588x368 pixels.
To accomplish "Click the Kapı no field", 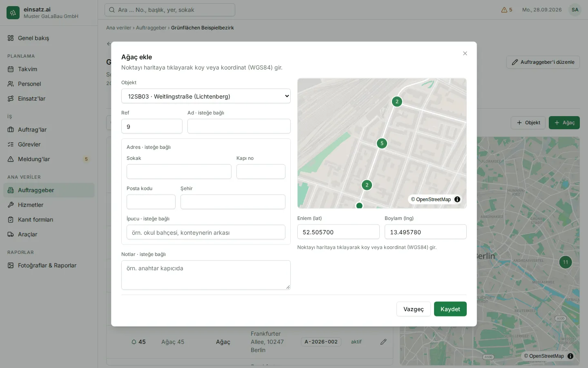I will pyautogui.click(x=261, y=172).
